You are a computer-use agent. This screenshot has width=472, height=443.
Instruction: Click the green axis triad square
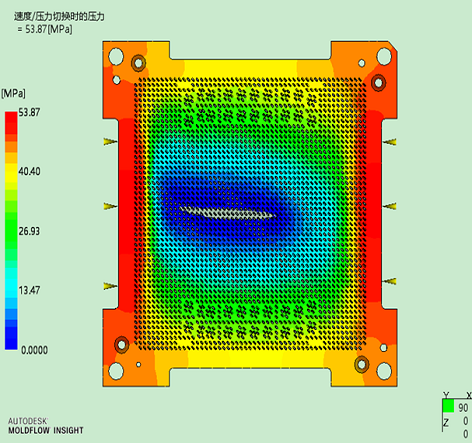448,406
